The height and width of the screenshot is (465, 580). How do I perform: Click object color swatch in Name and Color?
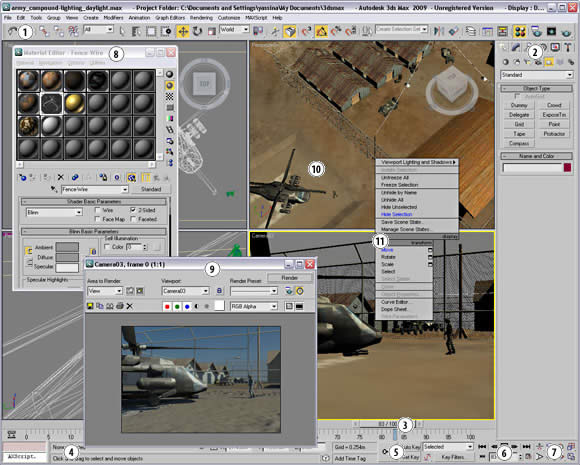pos(567,168)
